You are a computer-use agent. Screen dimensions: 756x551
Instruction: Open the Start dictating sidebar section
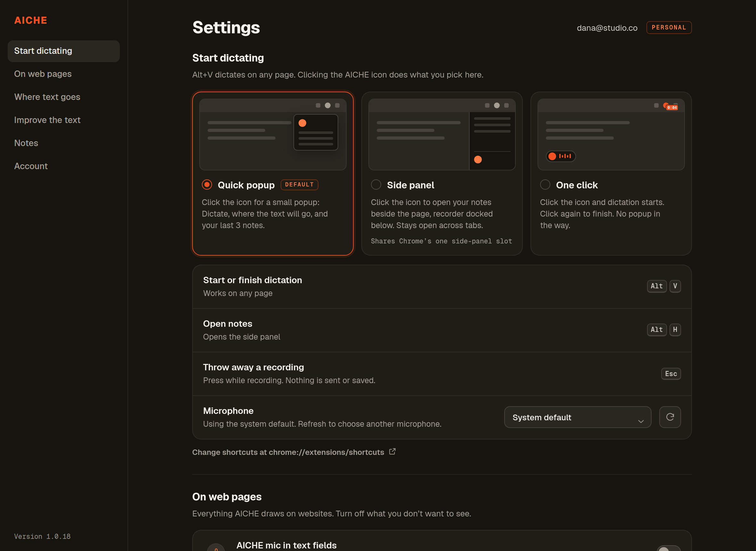[x=64, y=51]
